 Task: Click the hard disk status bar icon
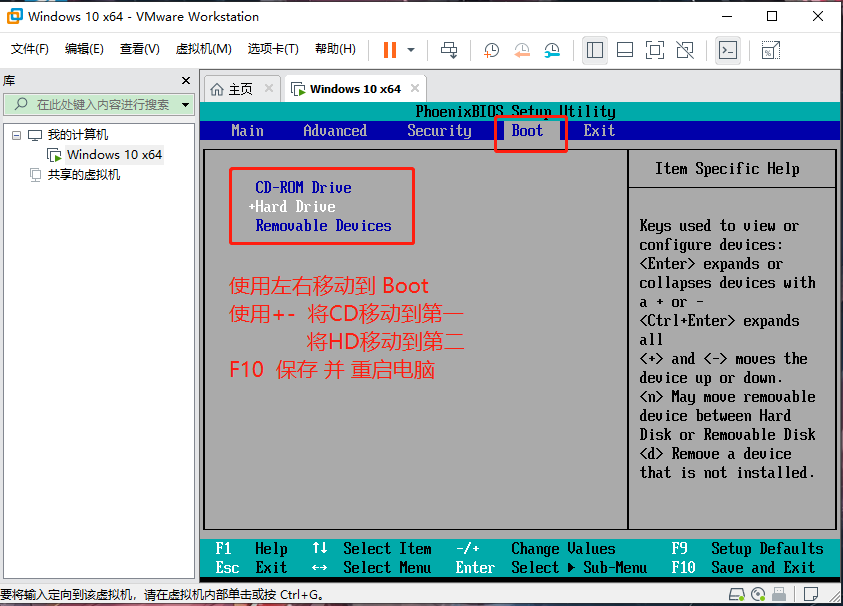pos(737,594)
